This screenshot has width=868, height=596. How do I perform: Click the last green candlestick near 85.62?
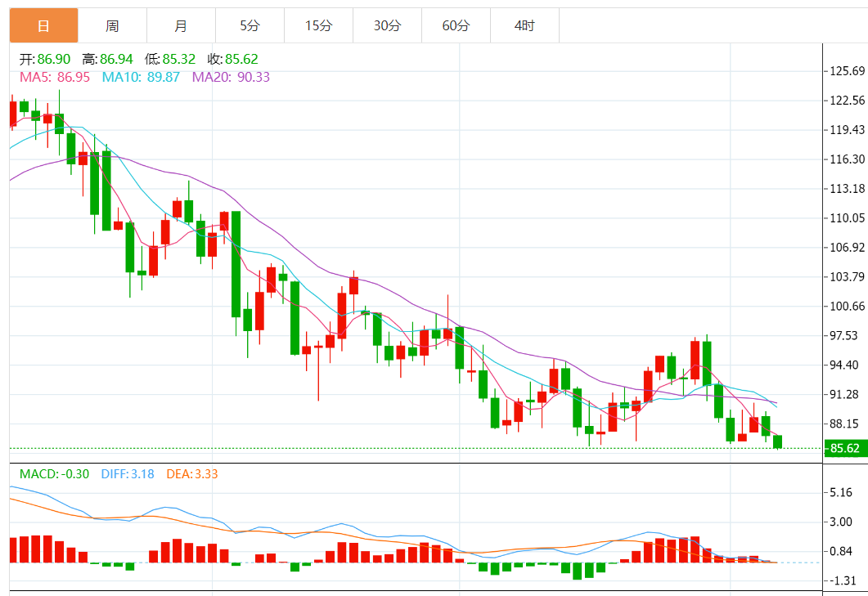pyautogui.click(x=778, y=441)
